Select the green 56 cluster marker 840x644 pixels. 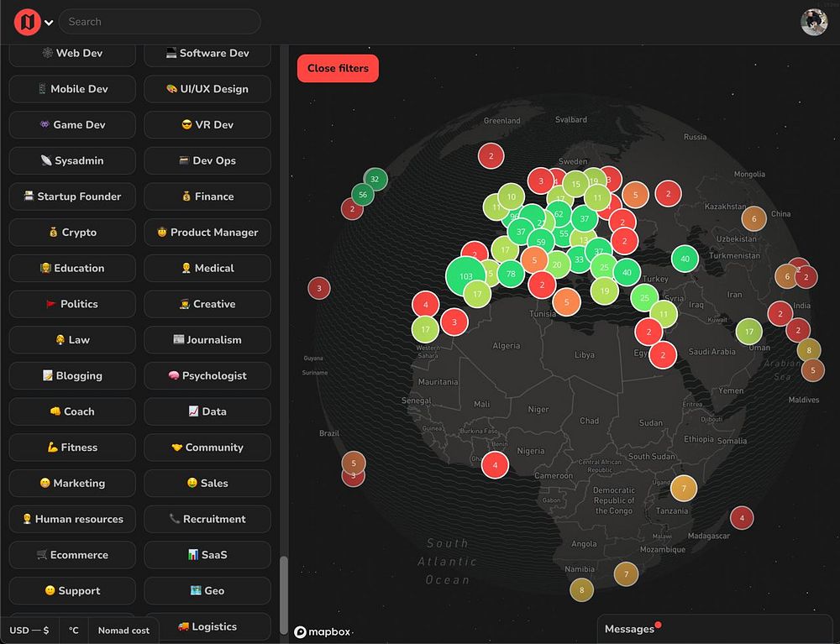(363, 195)
